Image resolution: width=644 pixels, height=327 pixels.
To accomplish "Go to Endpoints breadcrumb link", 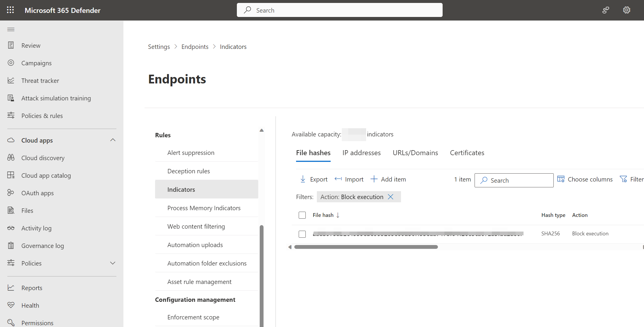I will [195, 47].
